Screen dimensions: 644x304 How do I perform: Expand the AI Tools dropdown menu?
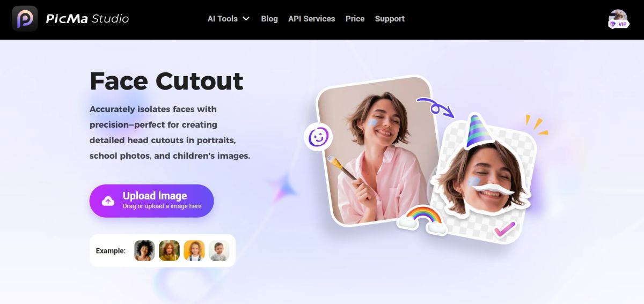(x=229, y=19)
